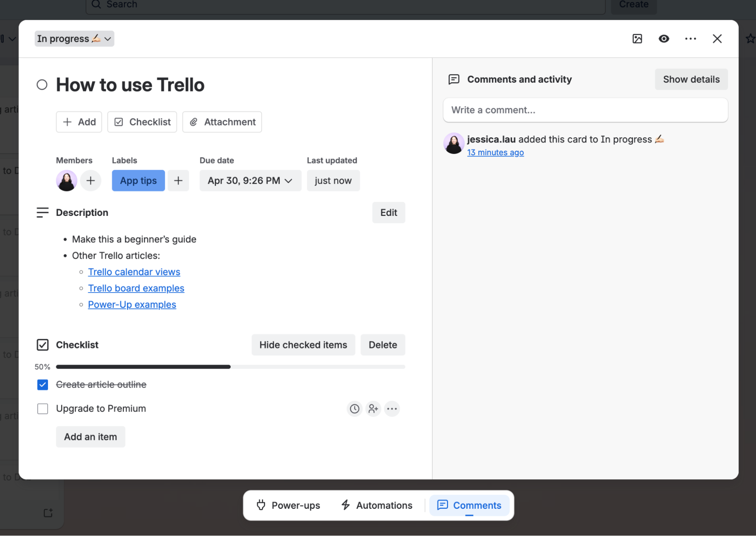Open more options for Upgrade to Premium item
The height and width of the screenshot is (536, 756).
[392, 409]
